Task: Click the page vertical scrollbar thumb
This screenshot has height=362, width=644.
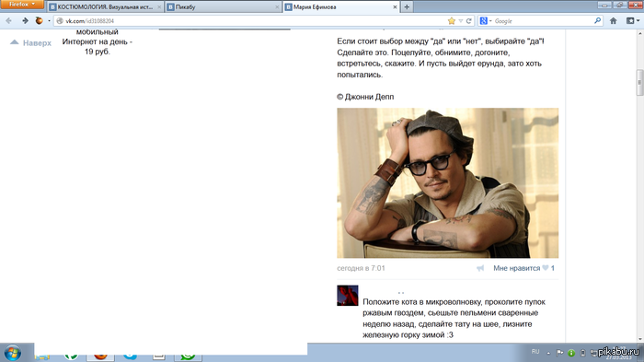Action: [x=639, y=82]
